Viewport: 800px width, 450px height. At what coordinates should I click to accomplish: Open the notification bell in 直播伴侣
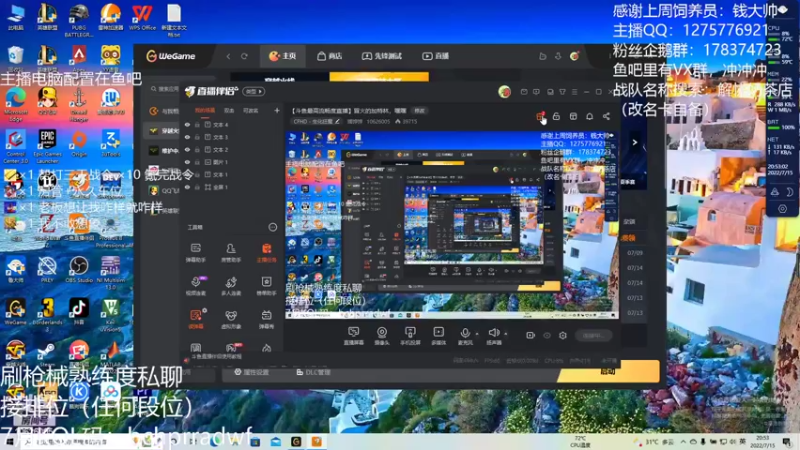(x=589, y=116)
